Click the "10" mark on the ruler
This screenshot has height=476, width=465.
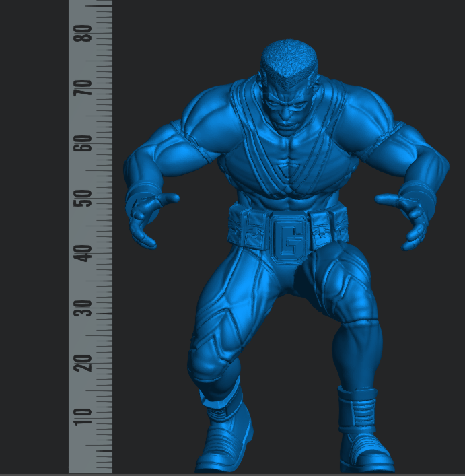[x=82, y=416]
